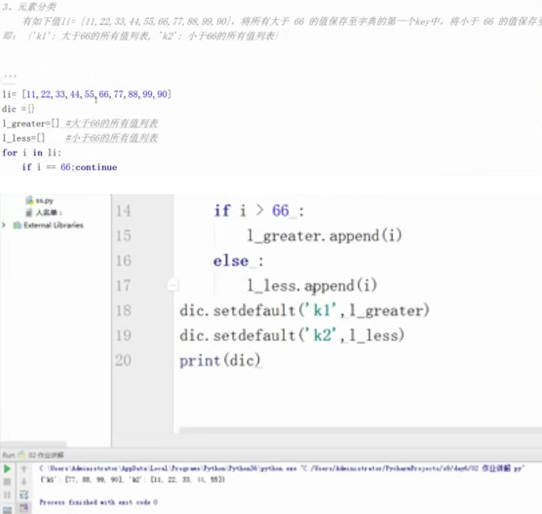Open the '02 作业讲解' Run tab
542x514 pixels.
click(46, 455)
